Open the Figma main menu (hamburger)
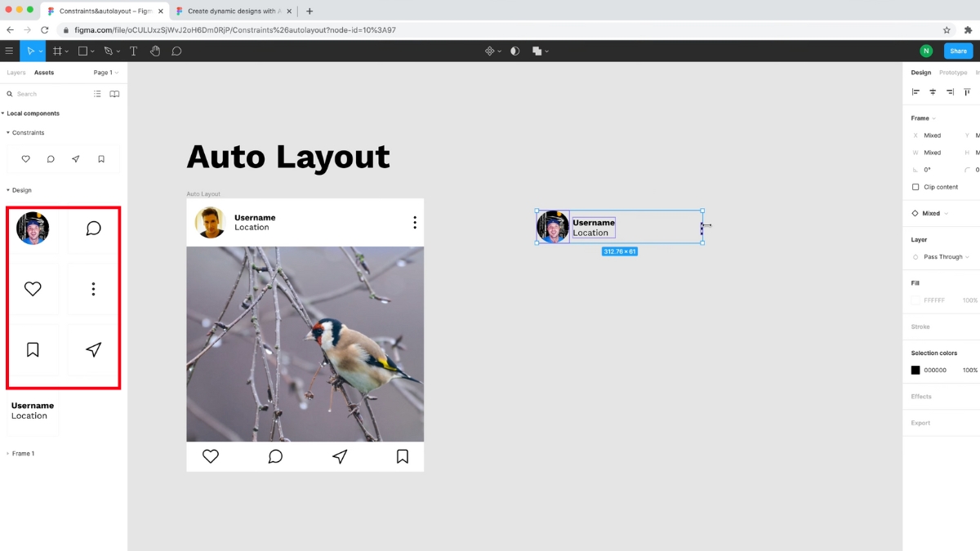Image resolution: width=980 pixels, height=551 pixels. 10,51
